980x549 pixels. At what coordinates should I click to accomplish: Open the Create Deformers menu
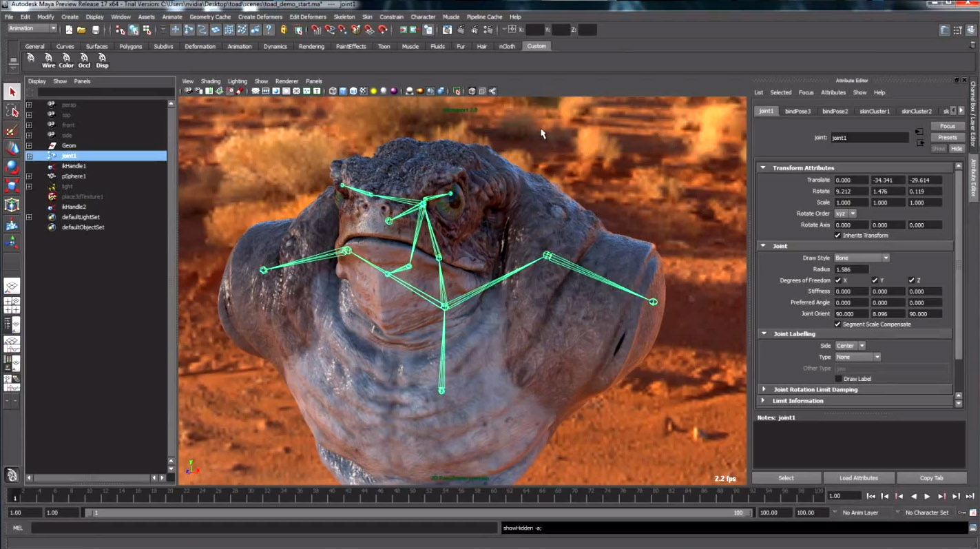(260, 17)
